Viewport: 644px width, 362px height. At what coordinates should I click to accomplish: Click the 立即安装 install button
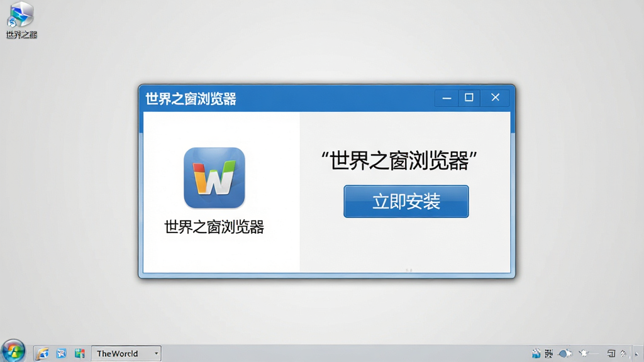(406, 202)
